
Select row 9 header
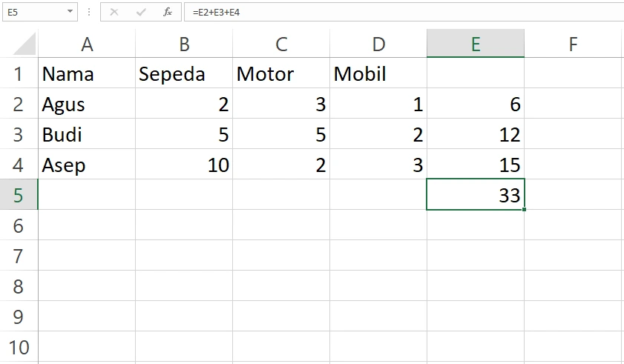click(19, 317)
